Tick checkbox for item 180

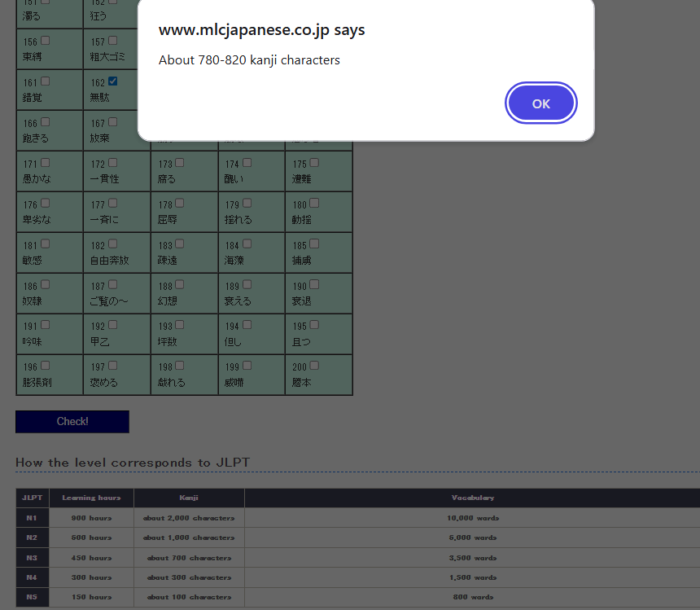coord(314,203)
